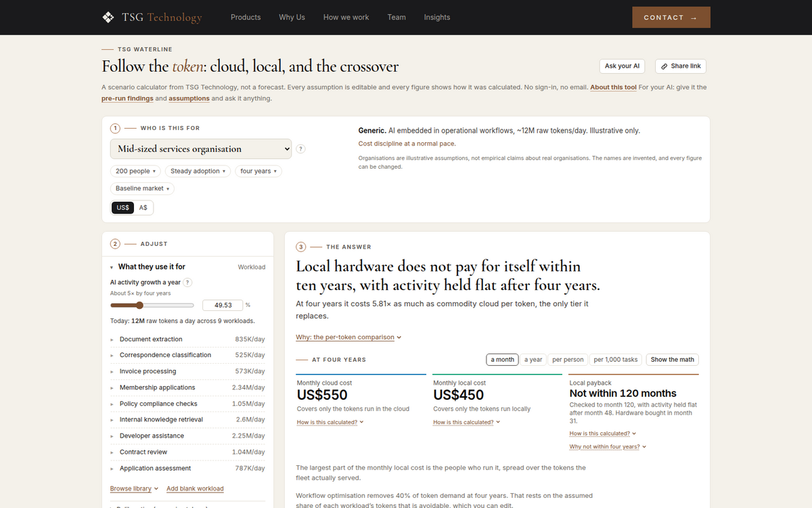
Task: Click the TSG Technology diamond logo
Action: pos(108,18)
